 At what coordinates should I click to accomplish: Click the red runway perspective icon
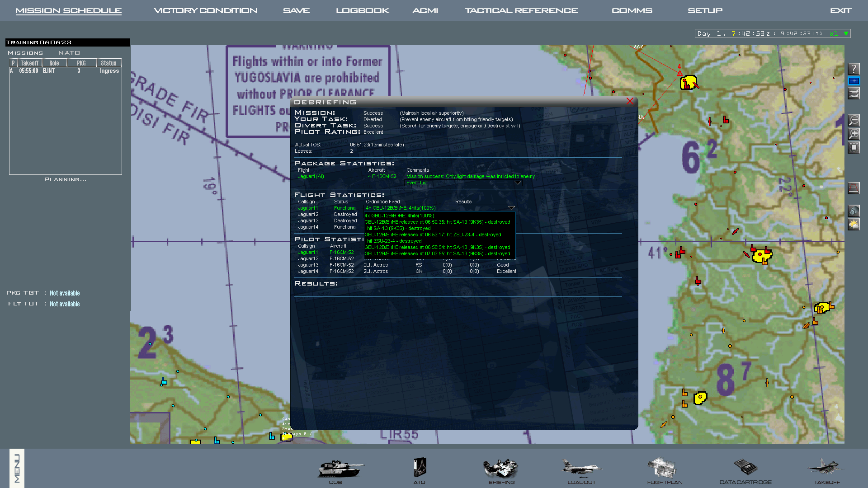coord(854,188)
